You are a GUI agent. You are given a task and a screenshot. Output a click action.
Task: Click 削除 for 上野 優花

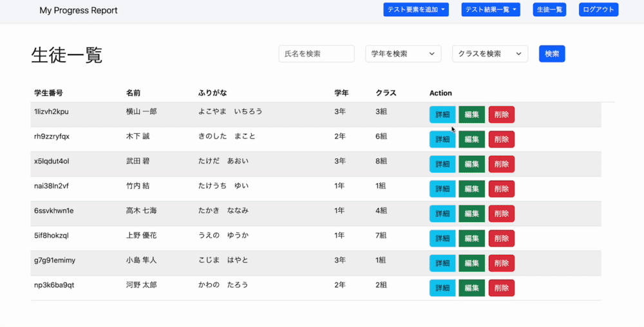(x=502, y=238)
